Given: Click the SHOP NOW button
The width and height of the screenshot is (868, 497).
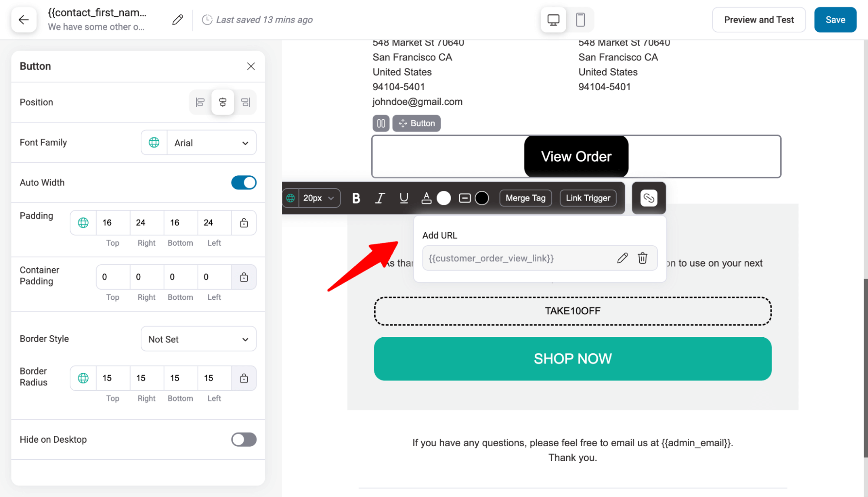Looking at the screenshot, I should 573,358.
